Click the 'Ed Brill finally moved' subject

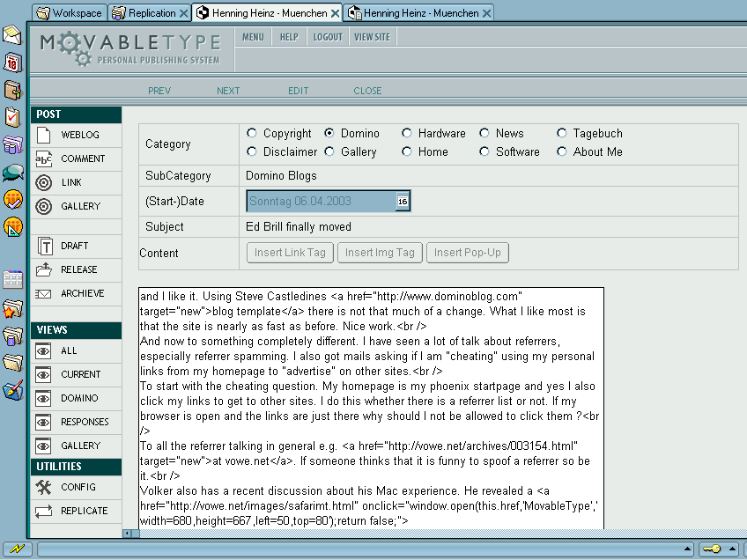pyautogui.click(x=299, y=226)
